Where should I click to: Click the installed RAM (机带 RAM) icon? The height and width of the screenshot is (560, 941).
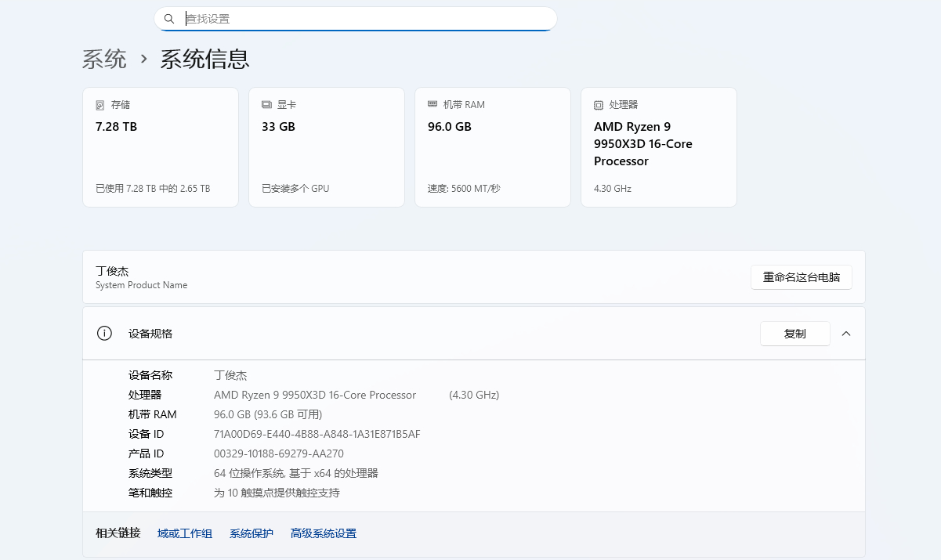[433, 104]
